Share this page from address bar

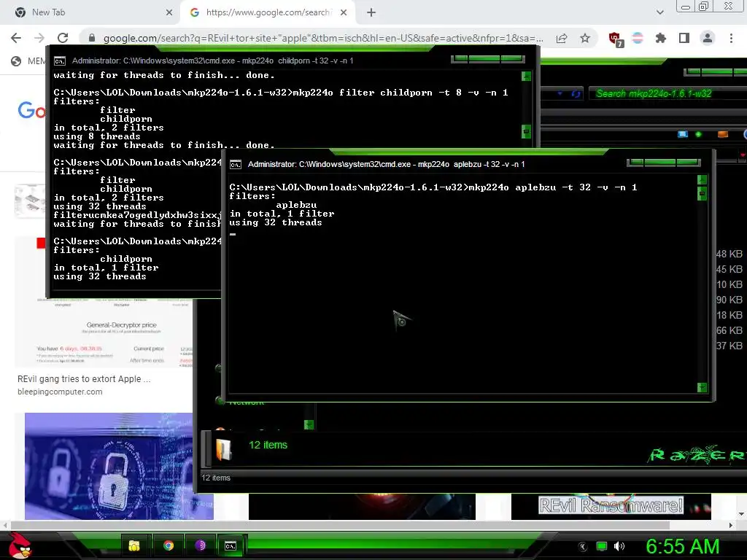(x=562, y=38)
